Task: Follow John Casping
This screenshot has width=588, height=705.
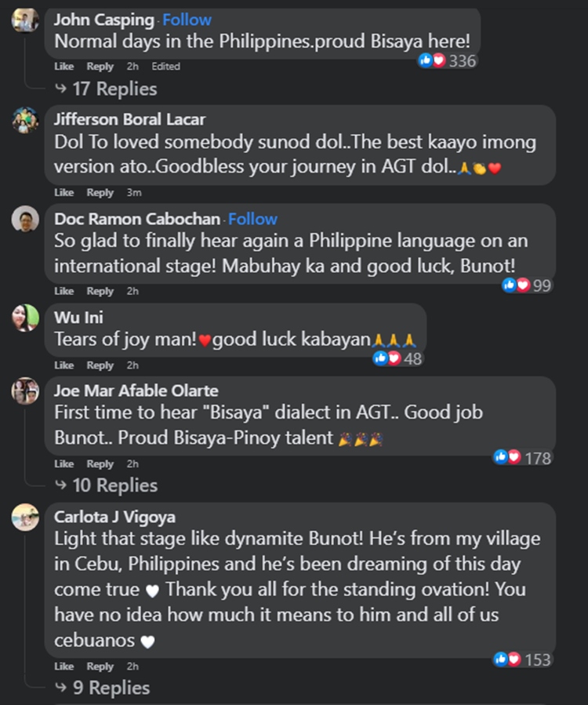Action: coord(187,20)
